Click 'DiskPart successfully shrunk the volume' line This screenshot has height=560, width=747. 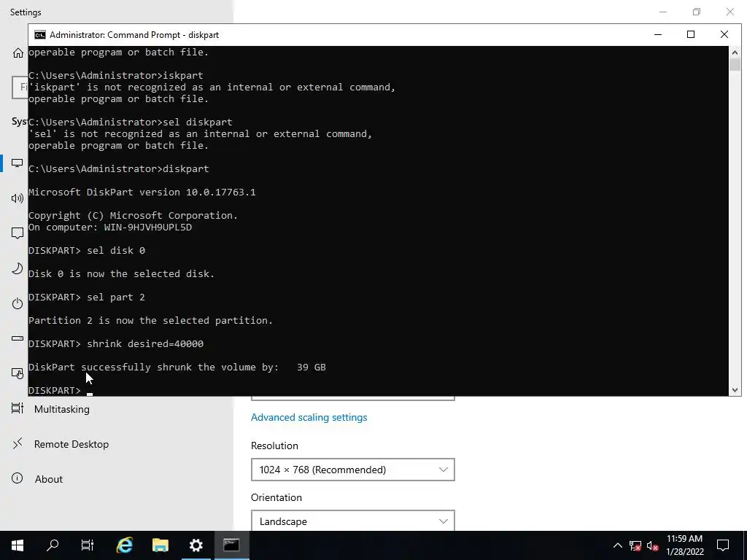[x=177, y=367]
